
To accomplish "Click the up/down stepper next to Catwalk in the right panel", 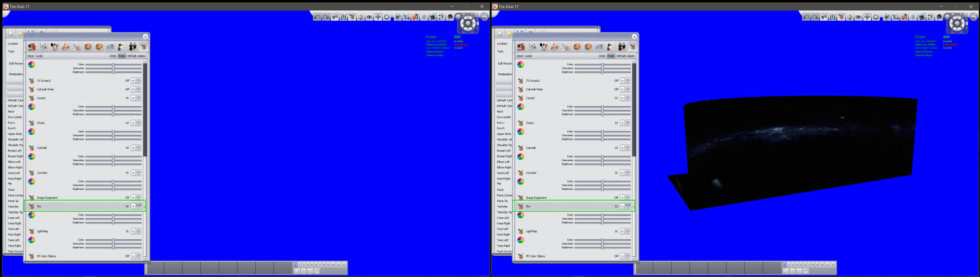I will click(x=628, y=148).
